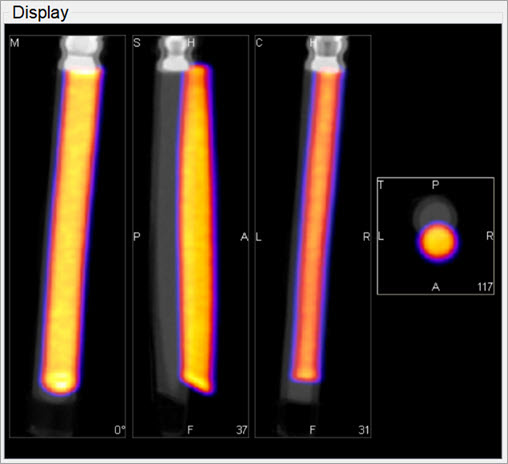The height and width of the screenshot is (464, 508).
Task: Select the sagittal view panel marked S
Action: click(190, 236)
